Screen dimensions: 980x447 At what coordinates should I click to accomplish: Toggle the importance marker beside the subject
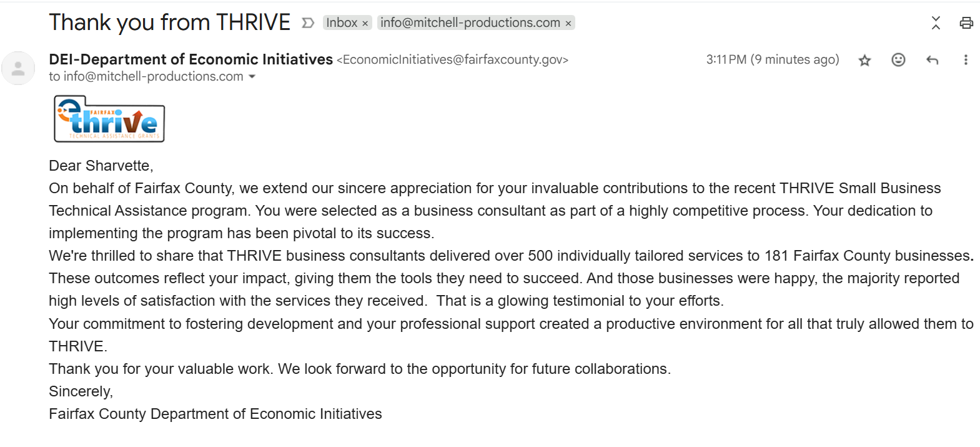(307, 23)
